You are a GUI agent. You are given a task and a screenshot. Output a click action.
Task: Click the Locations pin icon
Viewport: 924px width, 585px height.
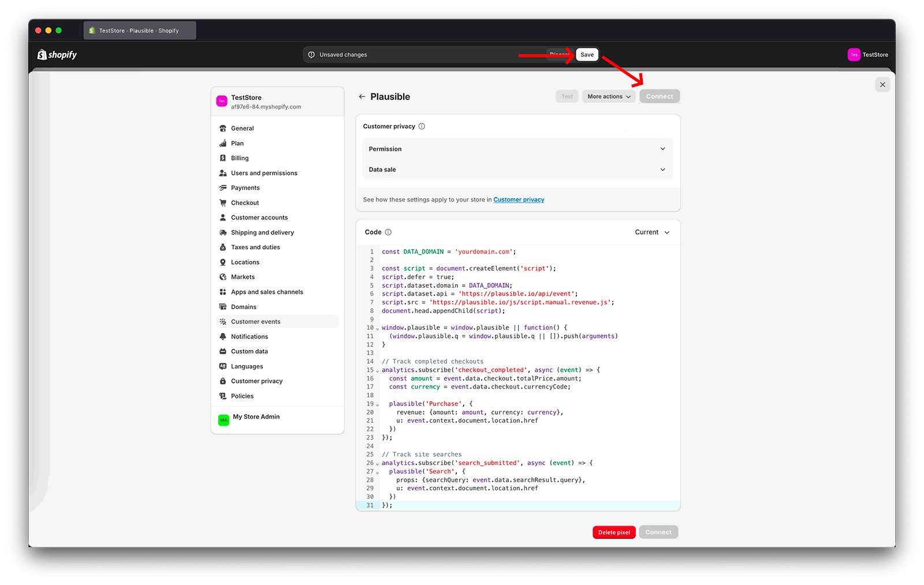[223, 262]
